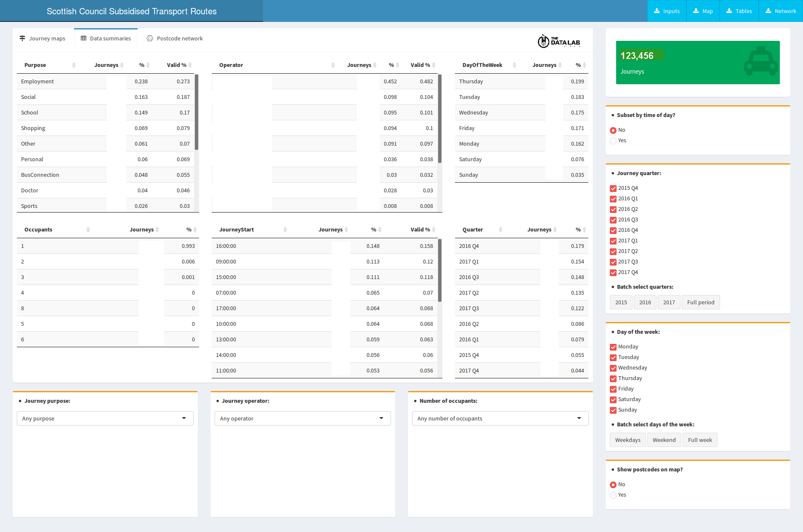Click the JourneyStart table vertical scrollbar
Screen dimensions: 803x532
coord(440,270)
